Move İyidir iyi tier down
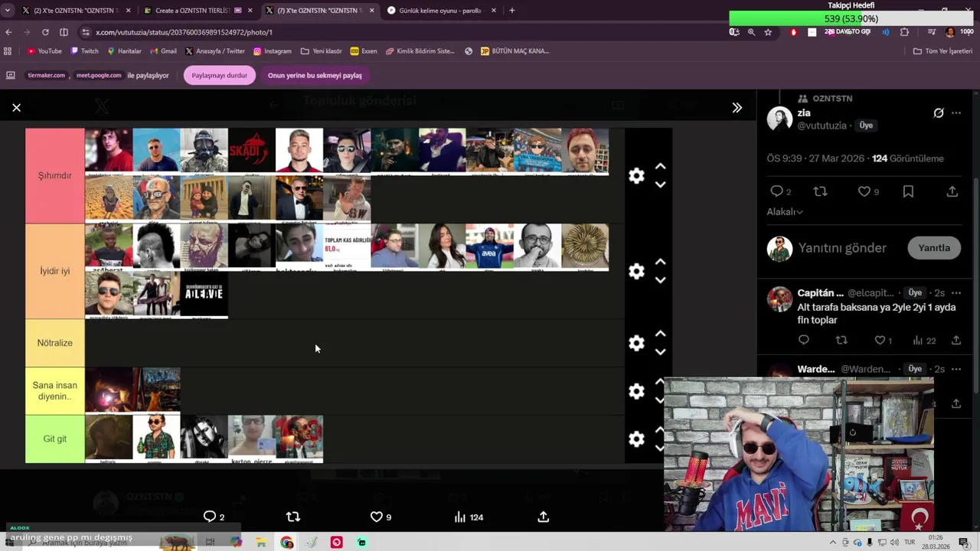 (x=660, y=280)
